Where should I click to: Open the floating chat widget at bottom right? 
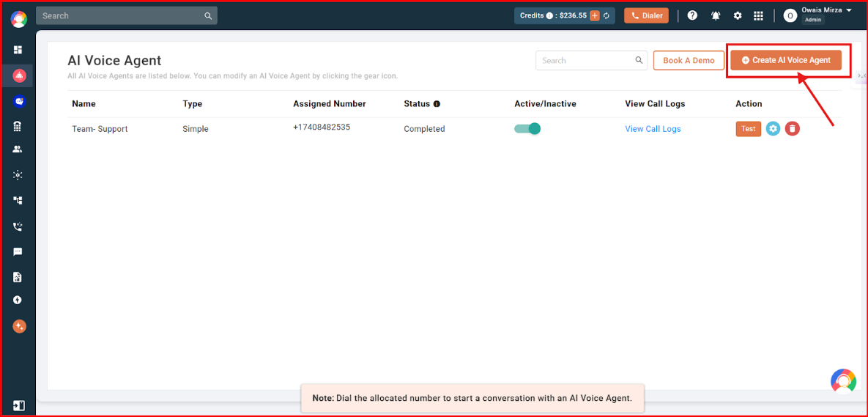[x=843, y=382]
